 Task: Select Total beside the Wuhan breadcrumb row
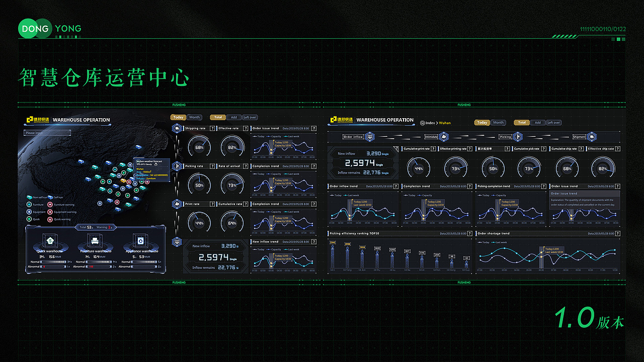pyautogui.click(x=522, y=123)
